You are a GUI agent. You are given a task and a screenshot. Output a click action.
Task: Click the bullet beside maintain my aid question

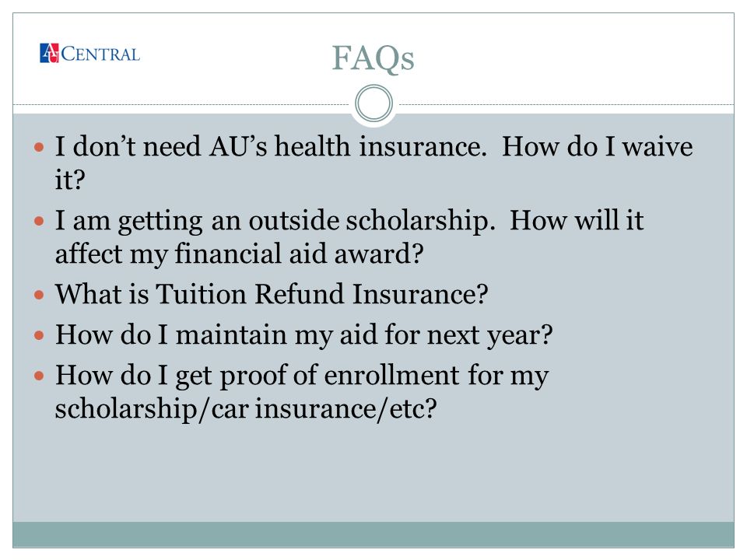[x=39, y=335]
